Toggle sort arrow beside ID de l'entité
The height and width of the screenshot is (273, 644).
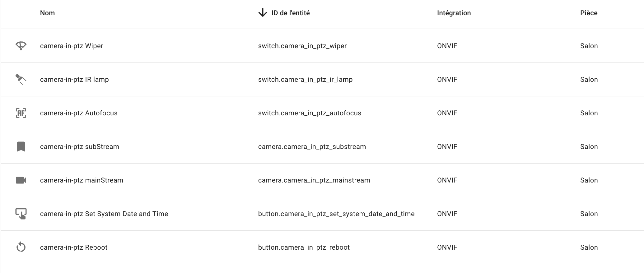263,13
